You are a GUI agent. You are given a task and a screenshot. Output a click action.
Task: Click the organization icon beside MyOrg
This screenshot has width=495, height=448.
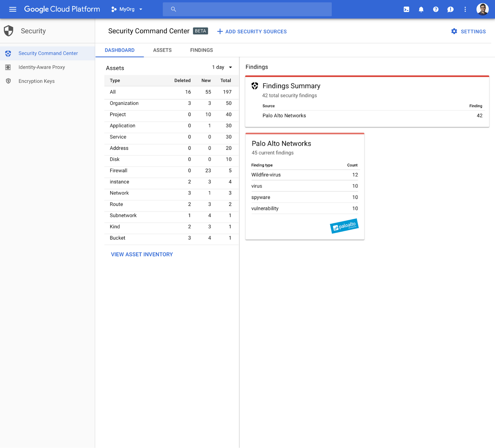tap(114, 9)
